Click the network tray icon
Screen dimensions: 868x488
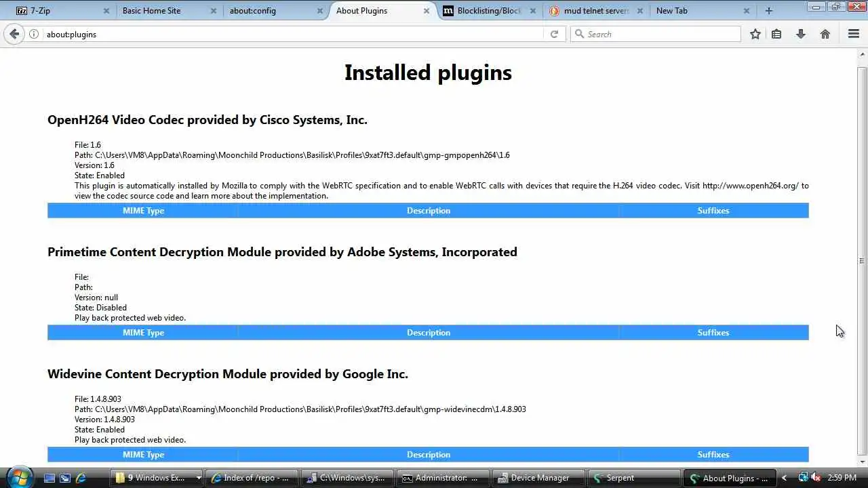803,478
